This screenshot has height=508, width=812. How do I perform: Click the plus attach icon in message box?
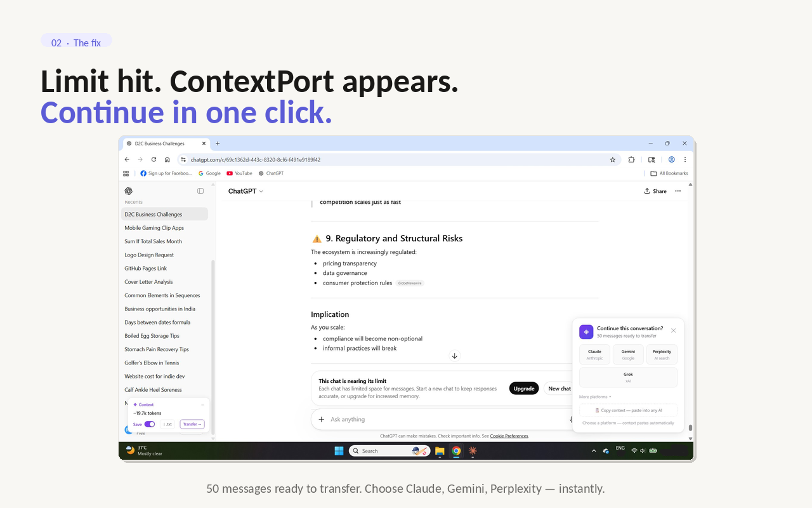click(x=321, y=419)
